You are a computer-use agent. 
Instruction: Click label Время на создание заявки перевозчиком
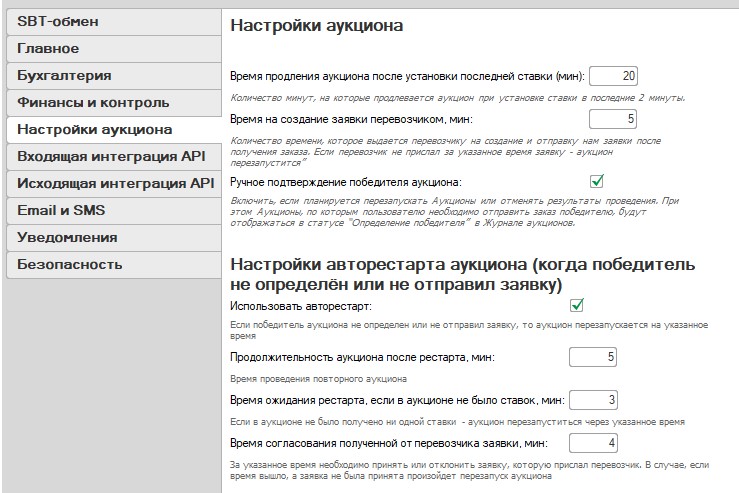351,119
